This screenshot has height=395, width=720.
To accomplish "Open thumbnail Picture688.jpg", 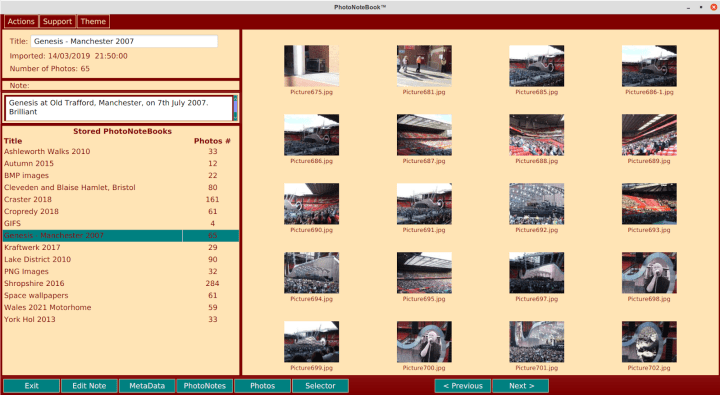I will [536, 135].
